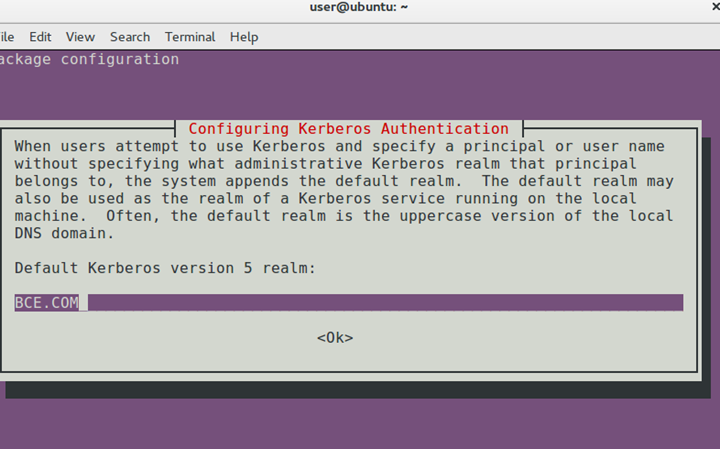
Task: Open the Terminal menu
Action: point(190,37)
